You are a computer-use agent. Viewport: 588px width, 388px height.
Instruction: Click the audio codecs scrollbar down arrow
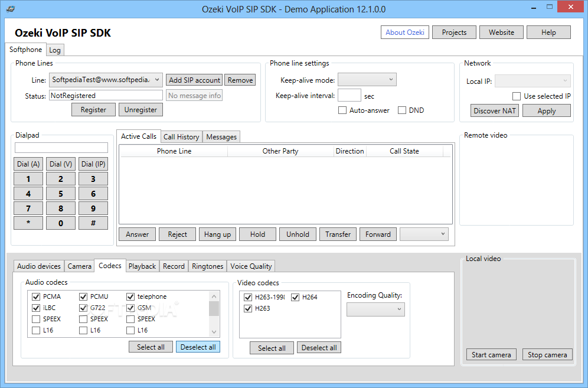tap(214, 332)
